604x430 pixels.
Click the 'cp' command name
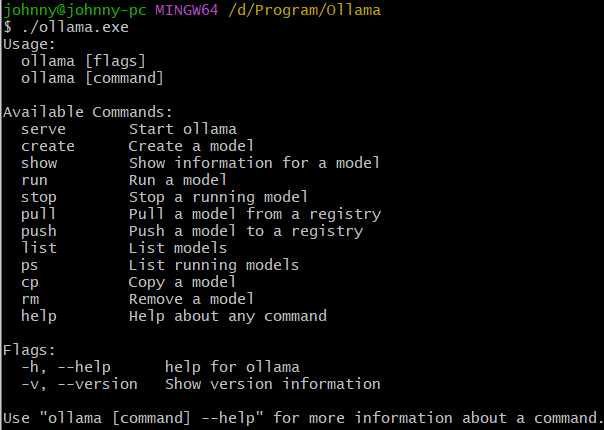pyautogui.click(x=30, y=283)
